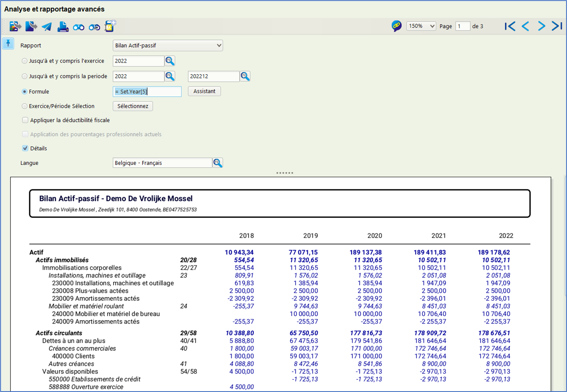Click column header 2022

[506, 236]
